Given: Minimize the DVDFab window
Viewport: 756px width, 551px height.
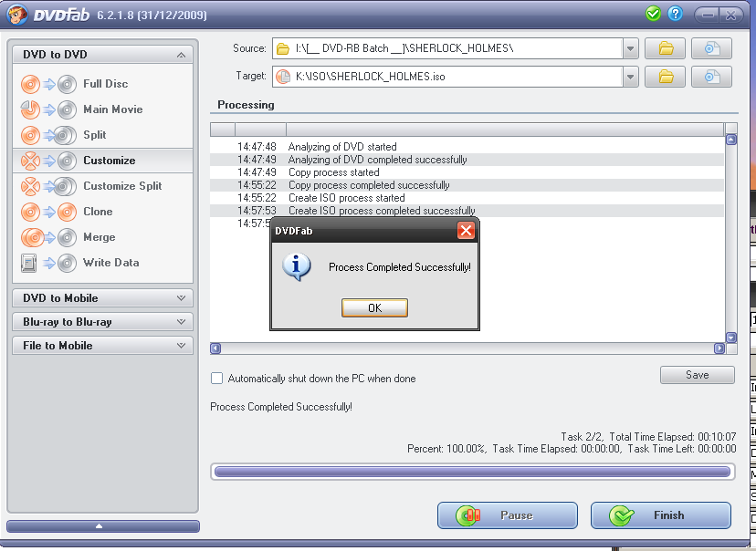Looking at the screenshot, I should click(x=708, y=15).
